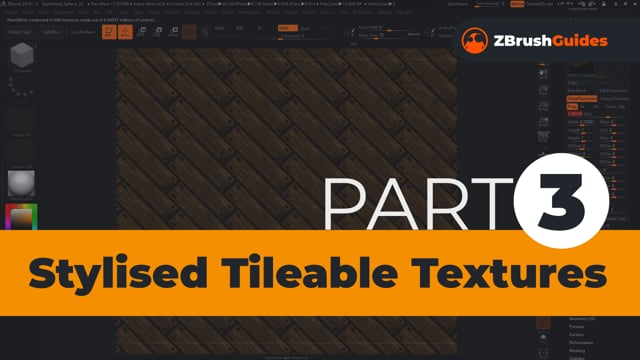The image size is (640, 360).
Task: Click the second icon in the right shelf
Action: click(543, 90)
